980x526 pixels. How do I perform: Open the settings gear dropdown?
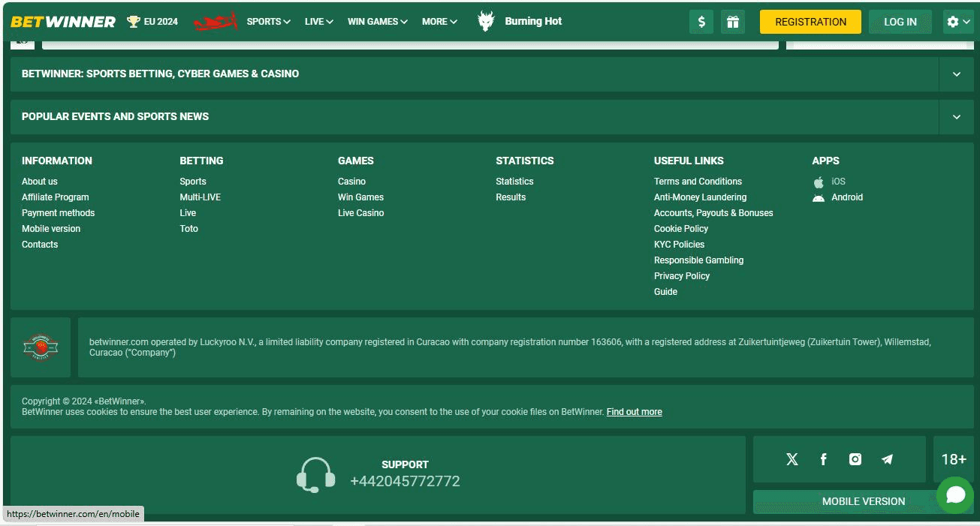click(x=957, y=22)
